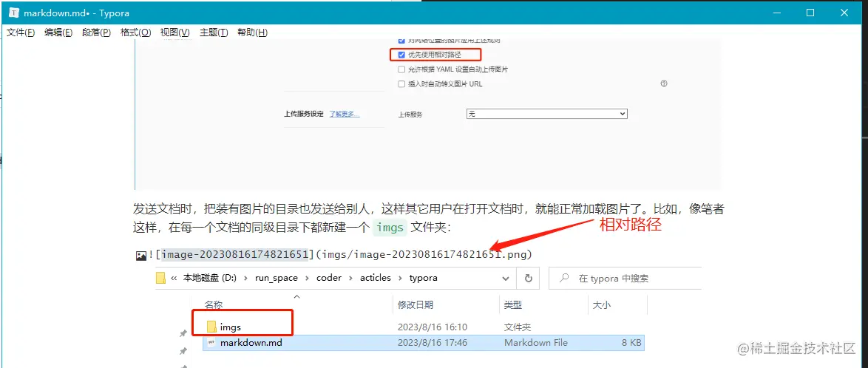The width and height of the screenshot is (868, 368).
Task: Click the folder icon in explorer address bar
Action: 160,278
